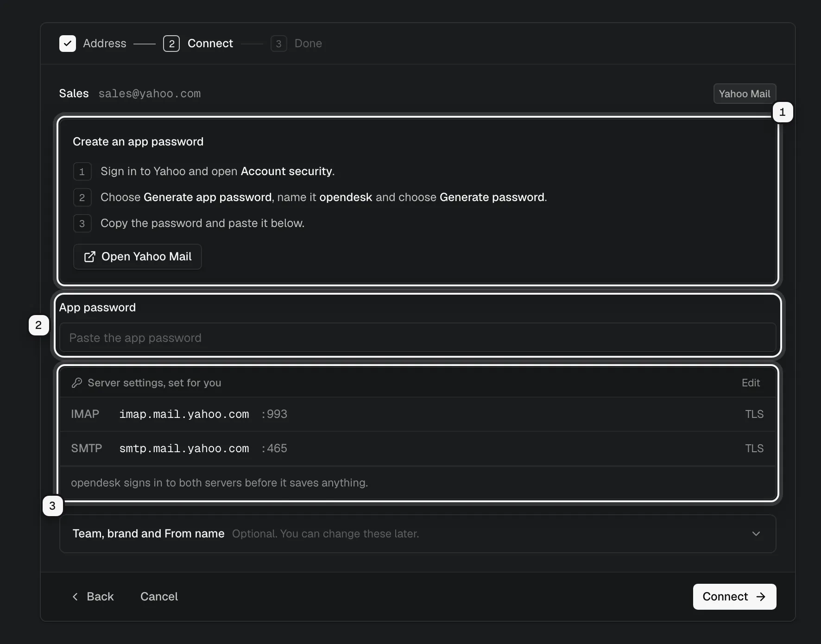The width and height of the screenshot is (821, 644).
Task: Click the app password input field
Action: pos(417,338)
